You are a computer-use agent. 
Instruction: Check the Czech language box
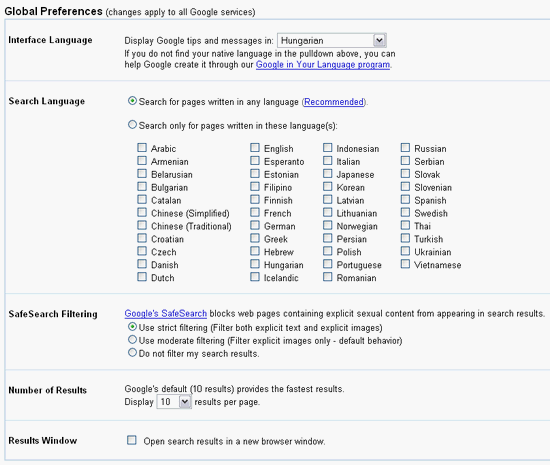(142, 251)
